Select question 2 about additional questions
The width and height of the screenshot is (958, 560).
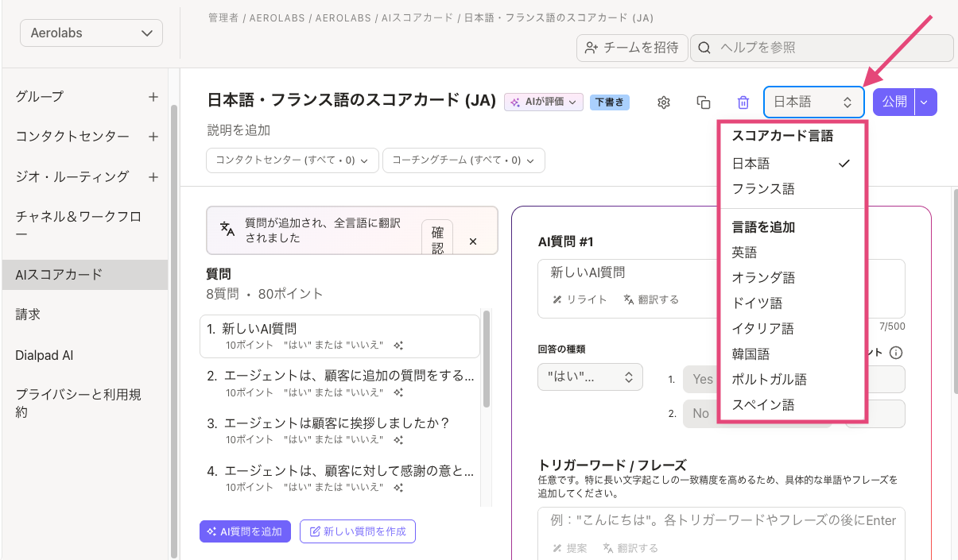[339, 383]
